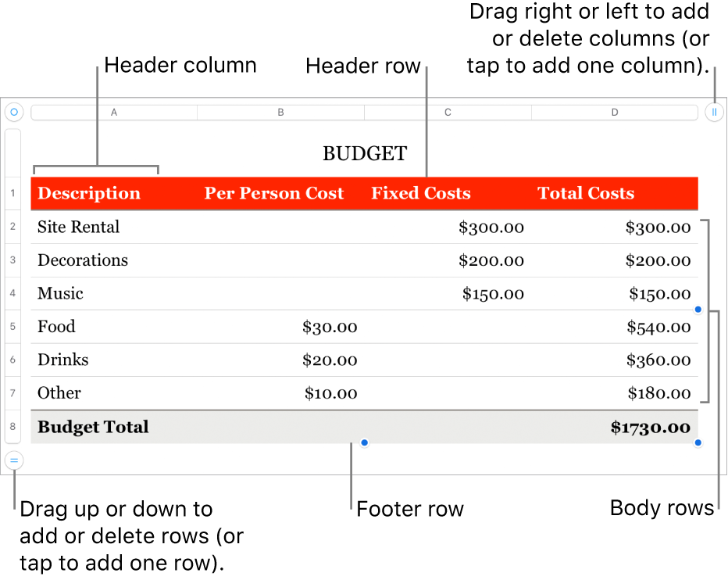Click the blue selection handle under the footer's center
The height and width of the screenshot is (580, 728).
pyautogui.click(x=364, y=443)
